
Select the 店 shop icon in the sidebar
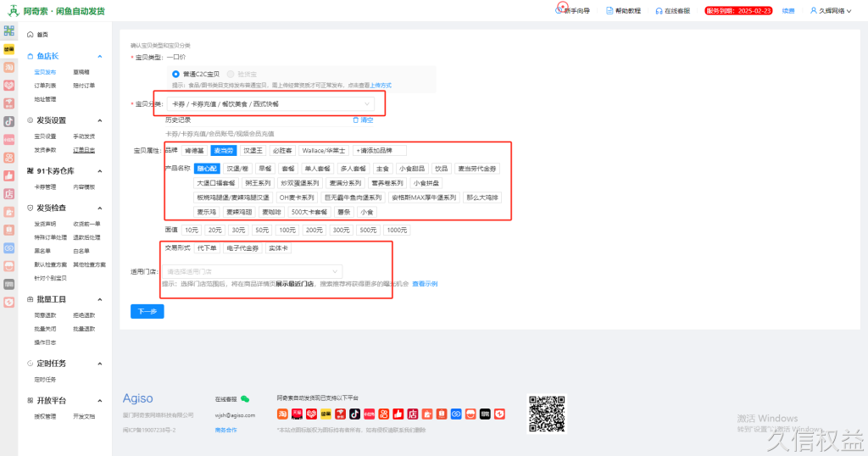(x=8, y=194)
